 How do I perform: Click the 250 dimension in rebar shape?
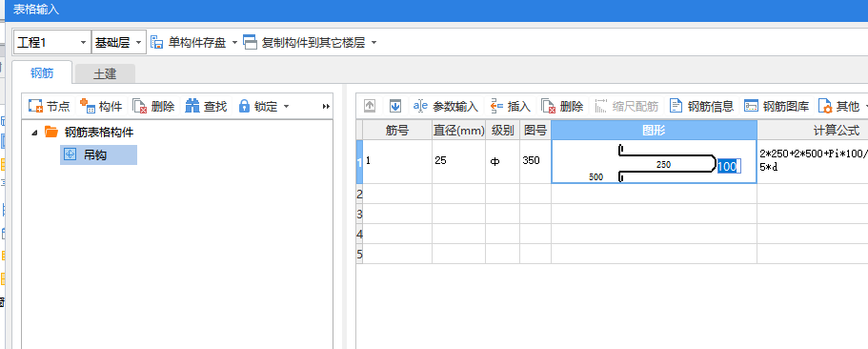click(663, 165)
